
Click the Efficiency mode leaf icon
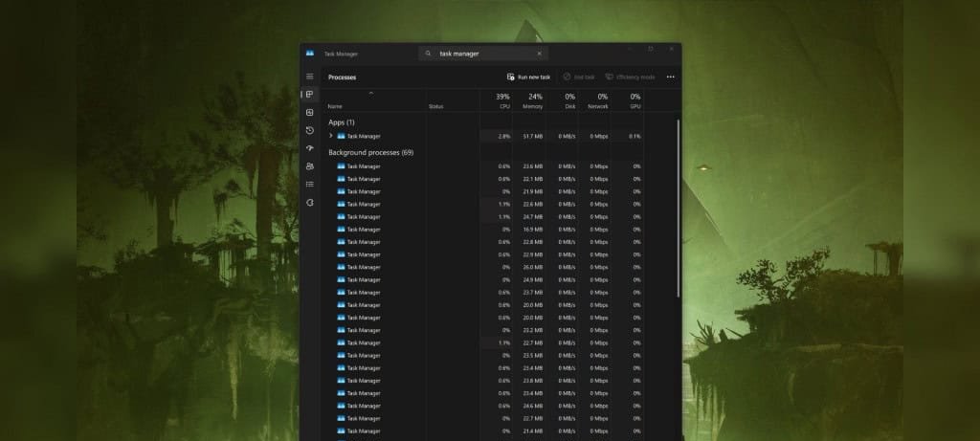pyautogui.click(x=609, y=77)
